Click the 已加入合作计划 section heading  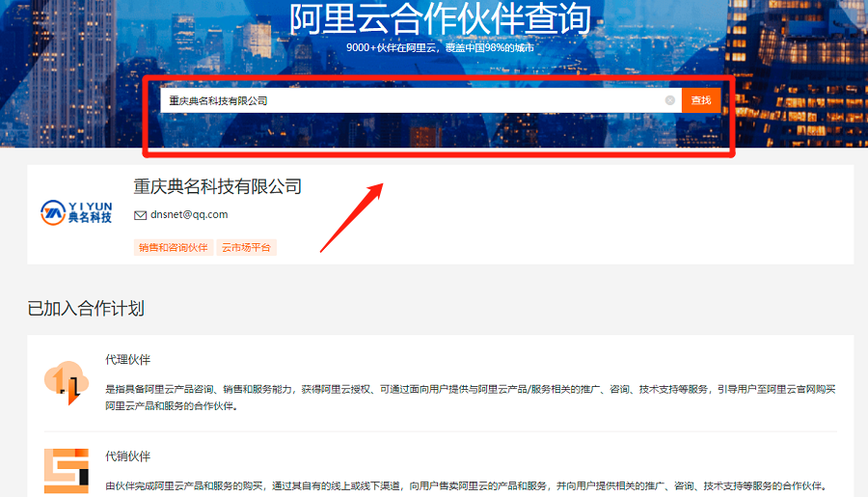pyautogui.click(x=86, y=309)
